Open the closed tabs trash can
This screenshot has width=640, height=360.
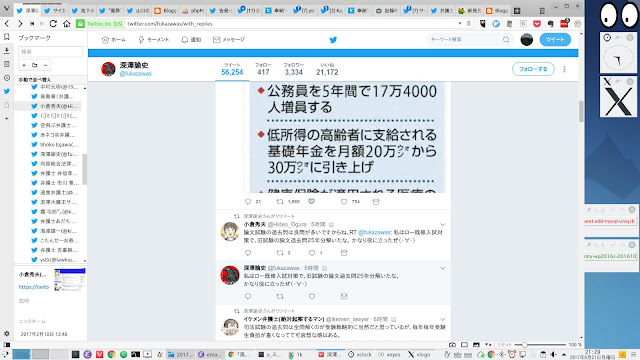[542, 11]
